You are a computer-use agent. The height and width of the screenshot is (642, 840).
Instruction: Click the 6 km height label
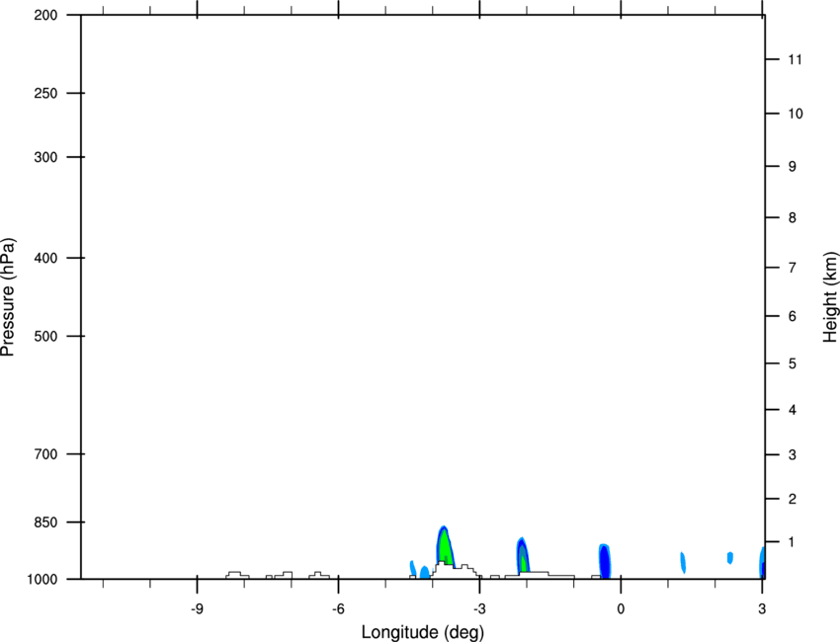(x=793, y=316)
